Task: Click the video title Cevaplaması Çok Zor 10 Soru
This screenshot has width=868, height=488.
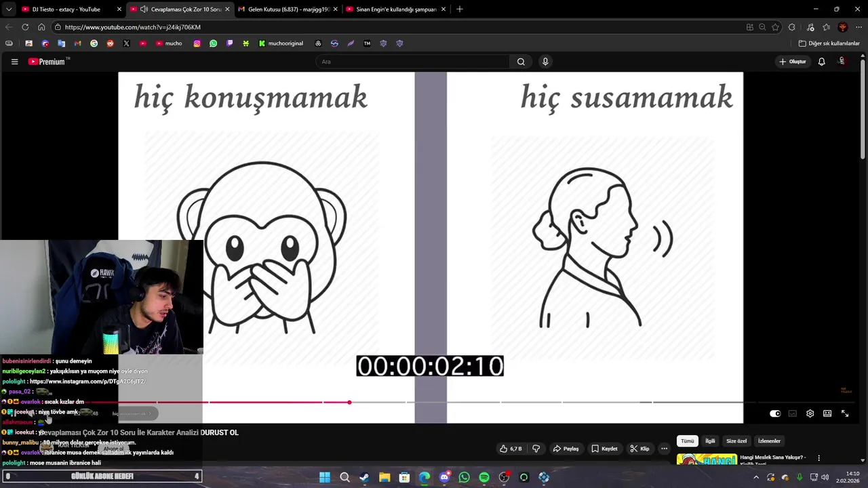Action: pyautogui.click(x=139, y=432)
